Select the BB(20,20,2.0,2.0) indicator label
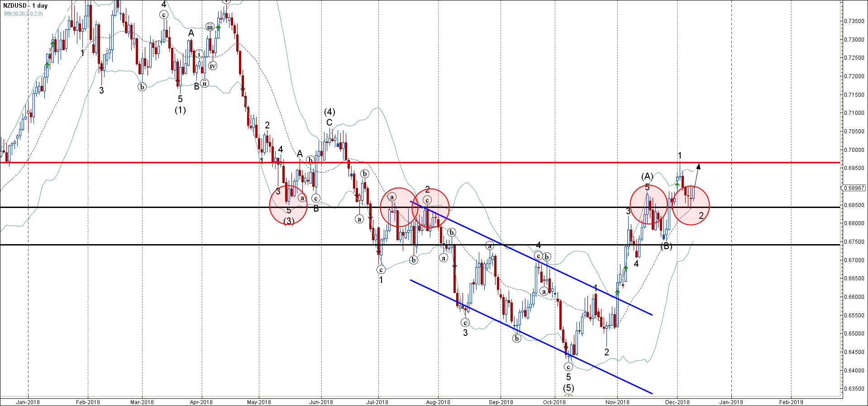 (23, 14)
